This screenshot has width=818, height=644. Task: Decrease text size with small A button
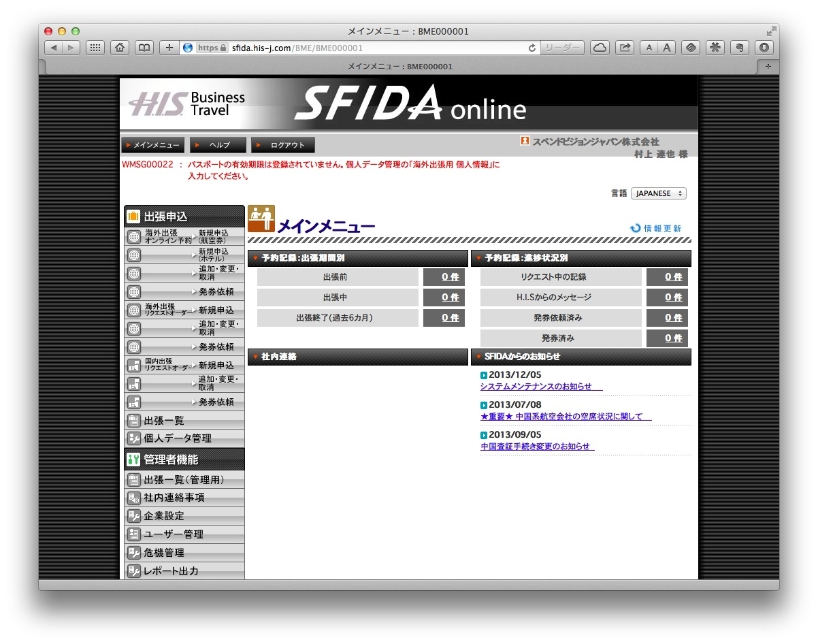click(649, 48)
